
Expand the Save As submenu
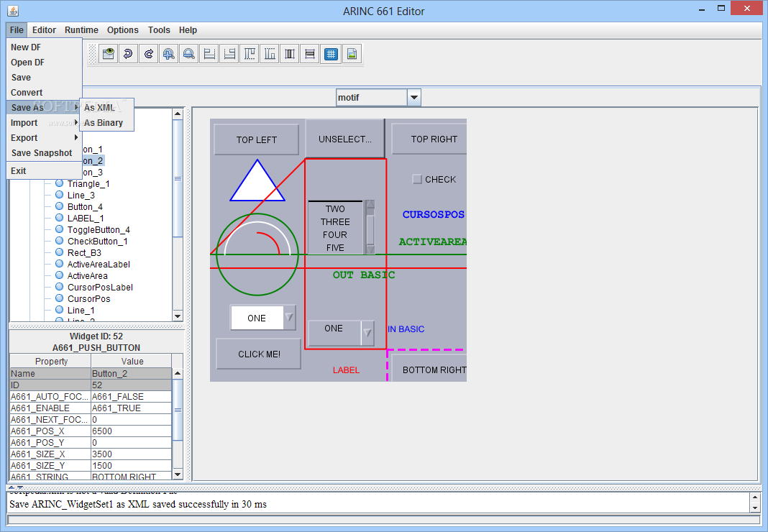44,107
